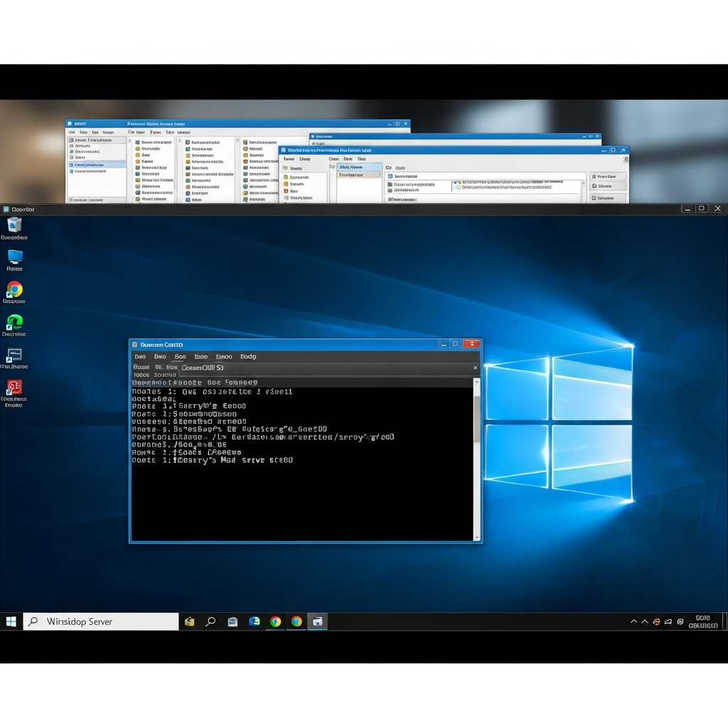Launch Chrome from the taskbar
This screenshot has width=728, height=728.
pos(275,621)
